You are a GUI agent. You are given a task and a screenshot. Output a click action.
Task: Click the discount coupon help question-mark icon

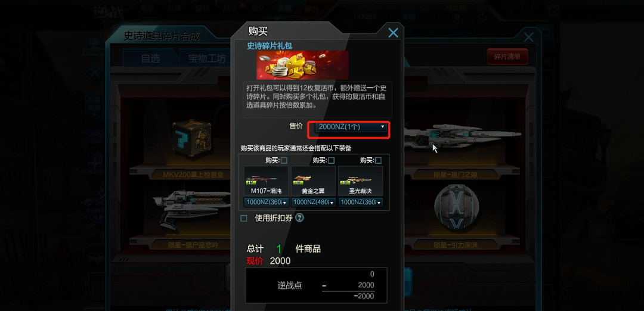(x=300, y=218)
